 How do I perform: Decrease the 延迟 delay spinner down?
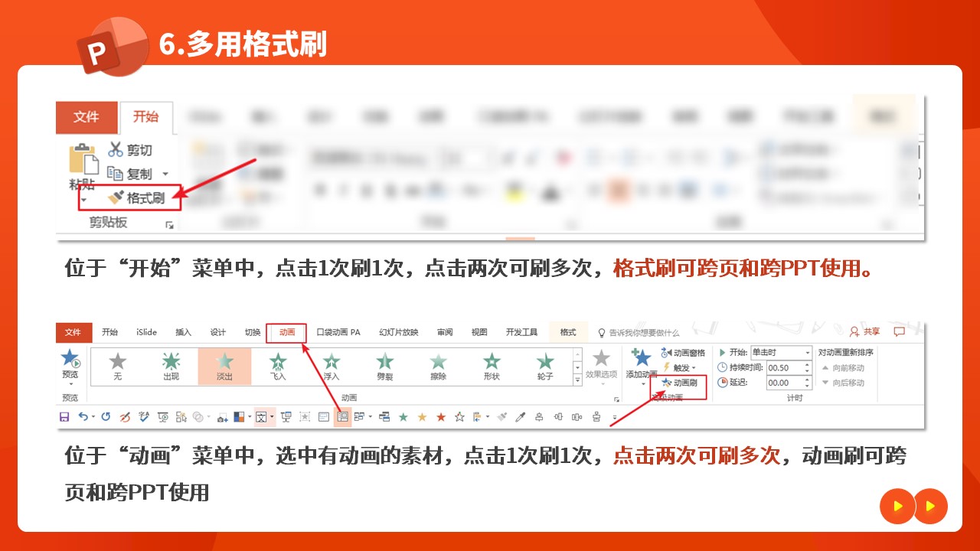coord(807,386)
